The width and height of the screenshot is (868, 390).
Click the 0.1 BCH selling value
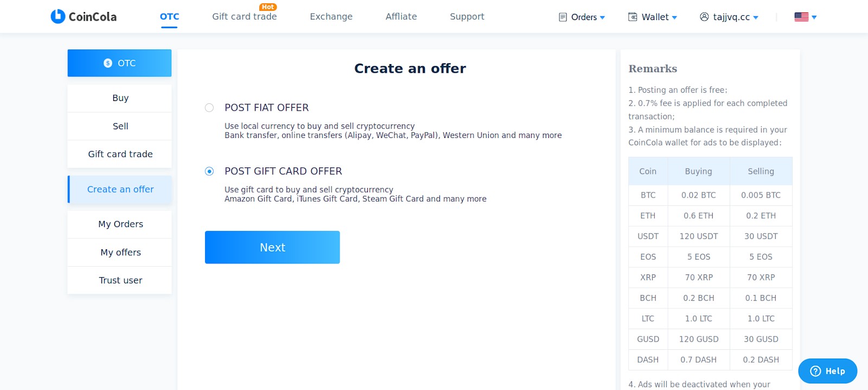(x=761, y=298)
